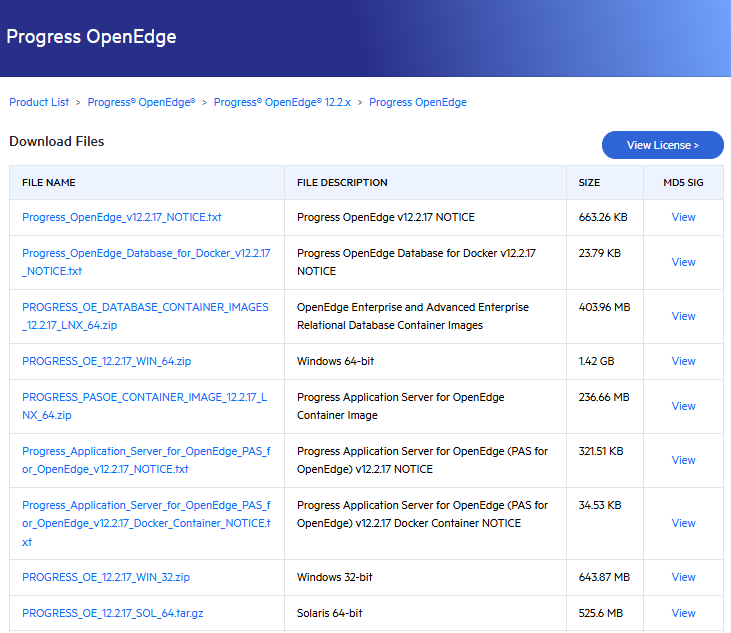Screen dimensions: 731x633
Task: Click the Progress OpenEdge page title
Action: click(91, 37)
